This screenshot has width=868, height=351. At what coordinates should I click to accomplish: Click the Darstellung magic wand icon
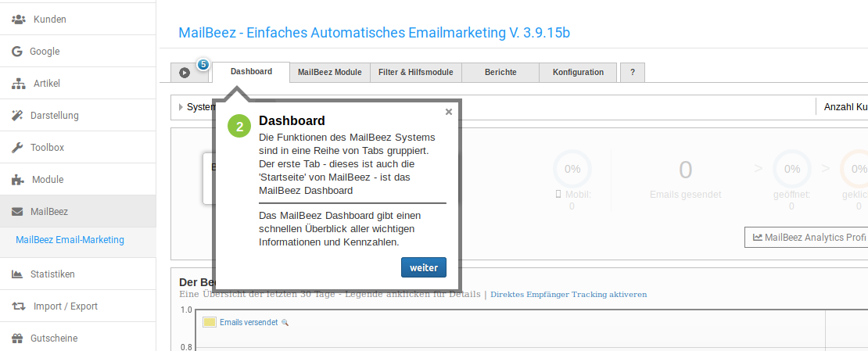(x=17, y=116)
